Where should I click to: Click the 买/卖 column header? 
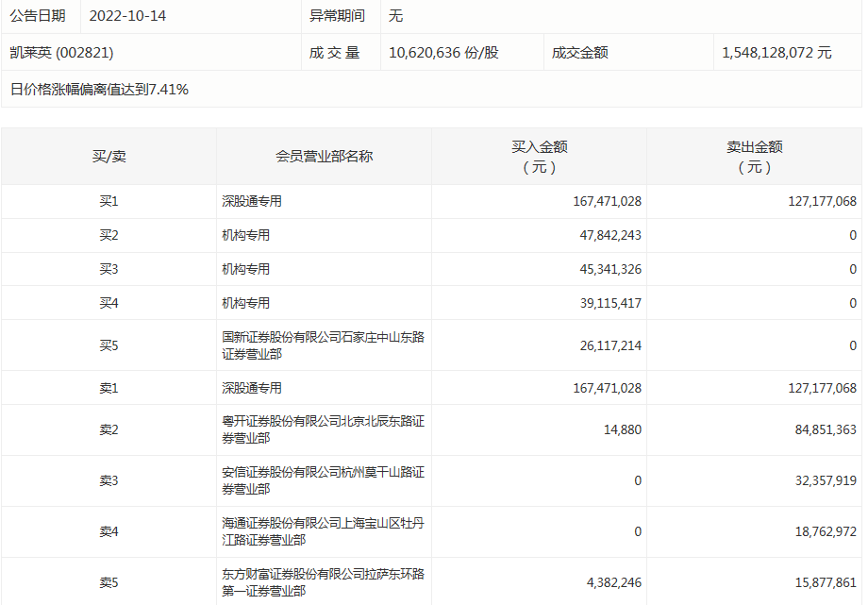109,157
